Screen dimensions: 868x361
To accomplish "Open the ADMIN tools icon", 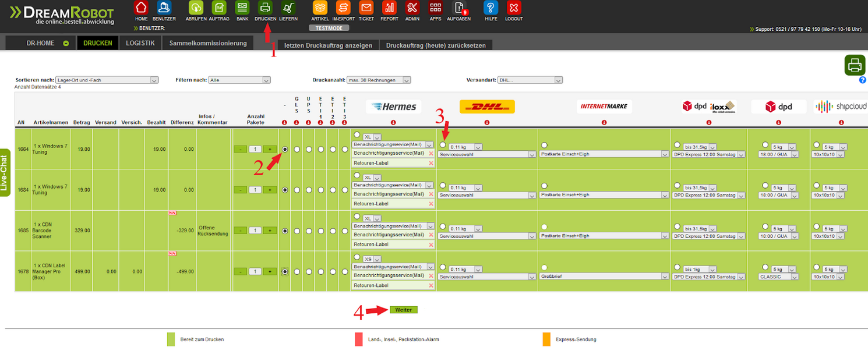I will [412, 8].
